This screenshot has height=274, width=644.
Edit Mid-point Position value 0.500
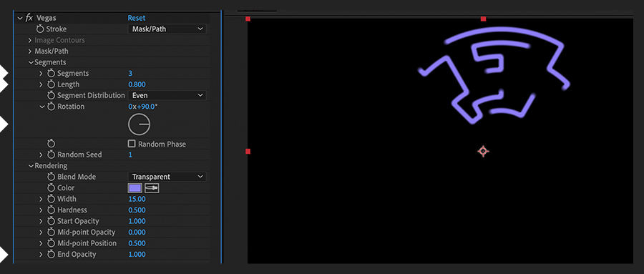[x=137, y=244]
